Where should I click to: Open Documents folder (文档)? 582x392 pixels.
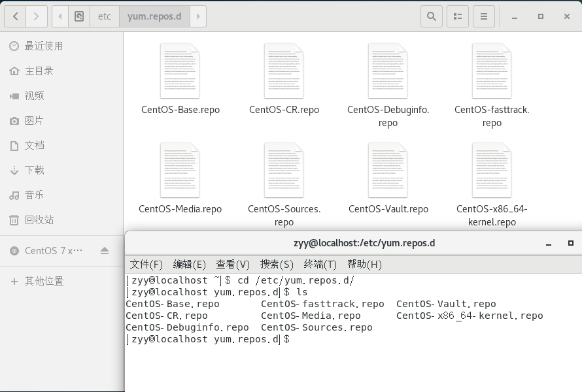point(61,146)
